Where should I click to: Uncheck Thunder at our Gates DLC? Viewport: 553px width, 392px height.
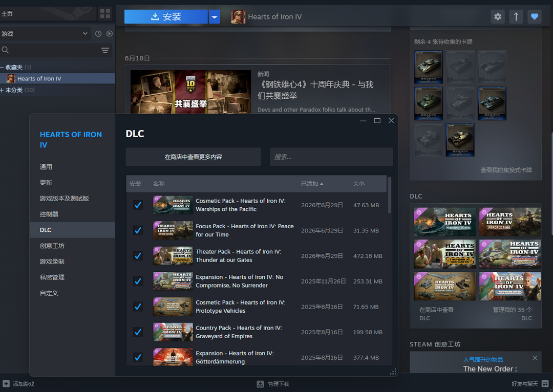pos(138,255)
